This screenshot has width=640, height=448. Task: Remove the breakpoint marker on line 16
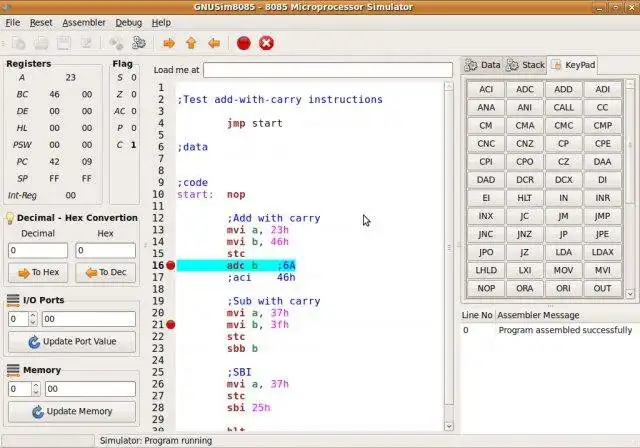pyautogui.click(x=171, y=266)
